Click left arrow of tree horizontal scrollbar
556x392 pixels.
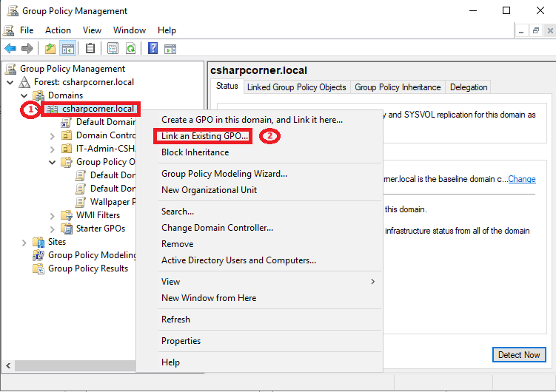pos(8,366)
